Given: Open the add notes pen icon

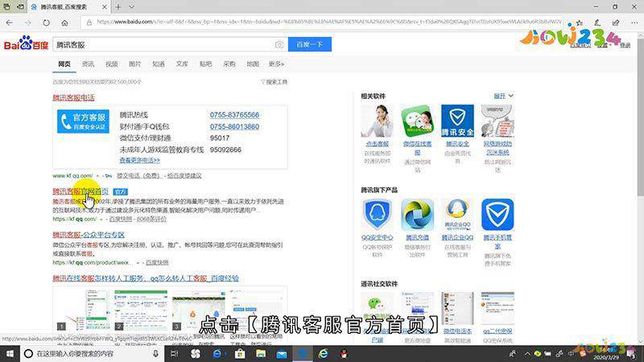Looking at the screenshot, I should tap(597, 23).
